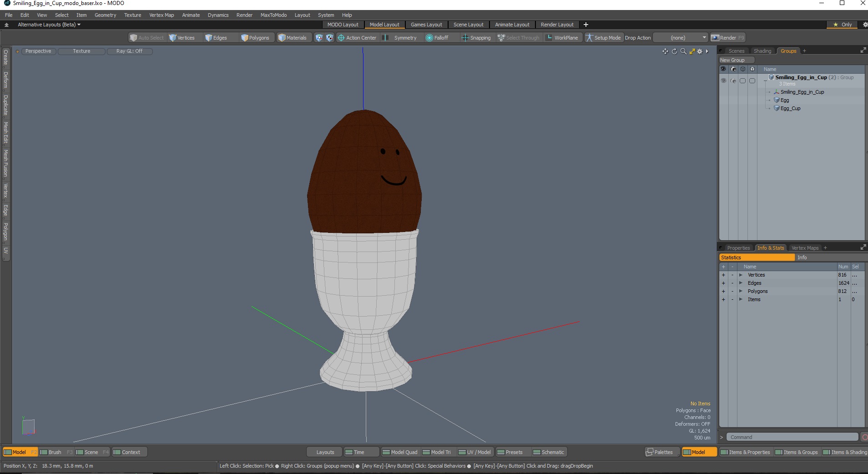This screenshot has width=868, height=474.
Task: Toggle render camera of Smiling_Egg_in_Cup group
Action: tap(733, 81)
